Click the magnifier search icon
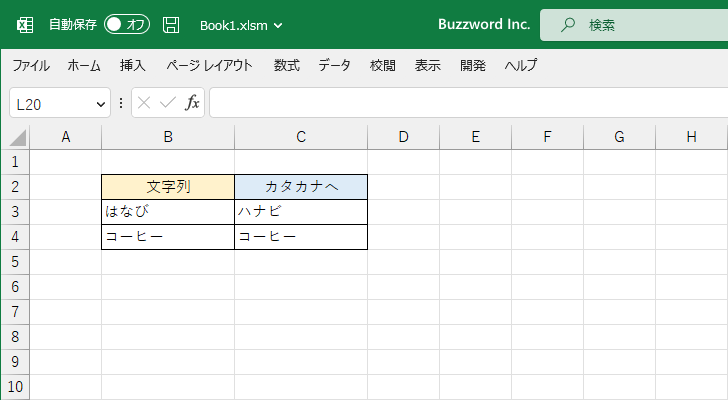The image size is (728, 400). pos(567,25)
